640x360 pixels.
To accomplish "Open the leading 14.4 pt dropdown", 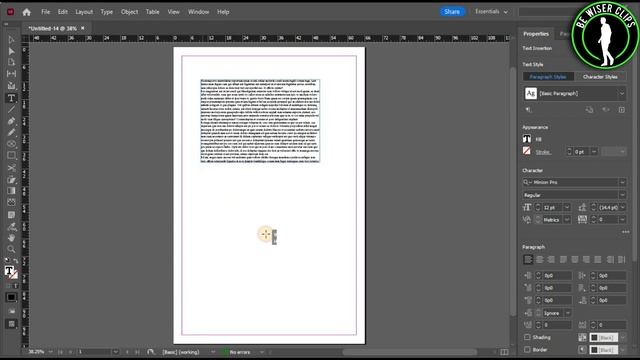I will click(x=622, y=207).
